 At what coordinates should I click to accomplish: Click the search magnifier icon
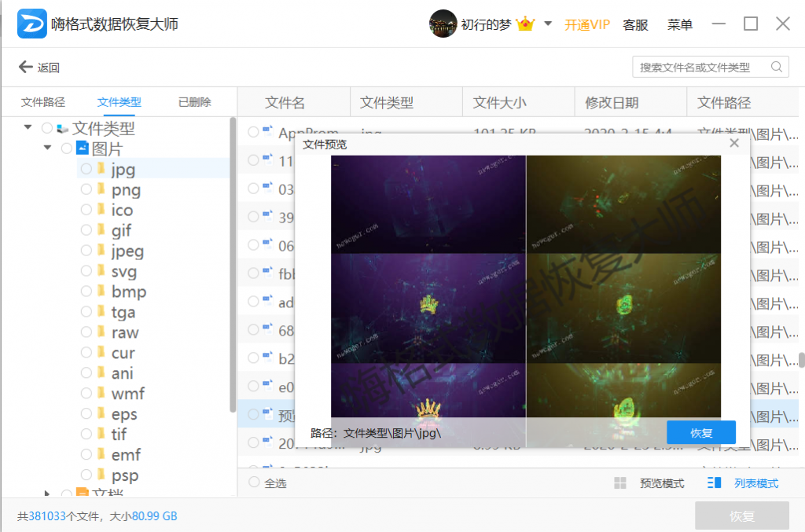(777, 67)
